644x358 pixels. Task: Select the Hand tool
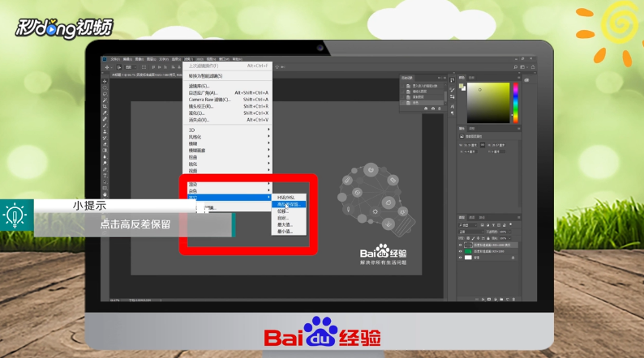pyautogui.click(x=105, y=194)
